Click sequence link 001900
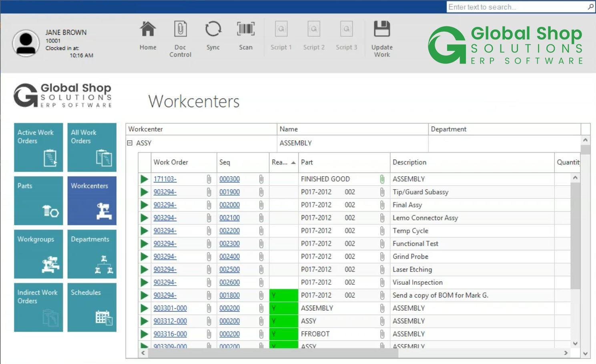 coord(229,192)
